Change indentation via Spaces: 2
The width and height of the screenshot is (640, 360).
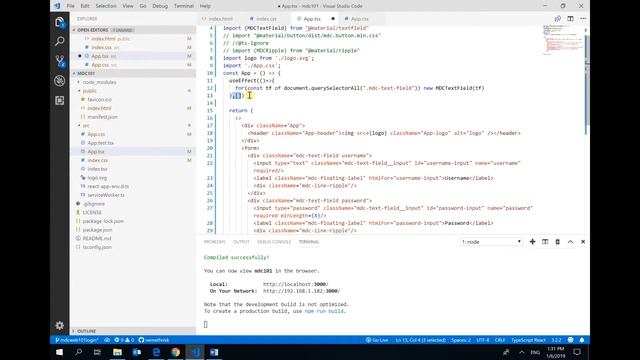pos(461,340)
